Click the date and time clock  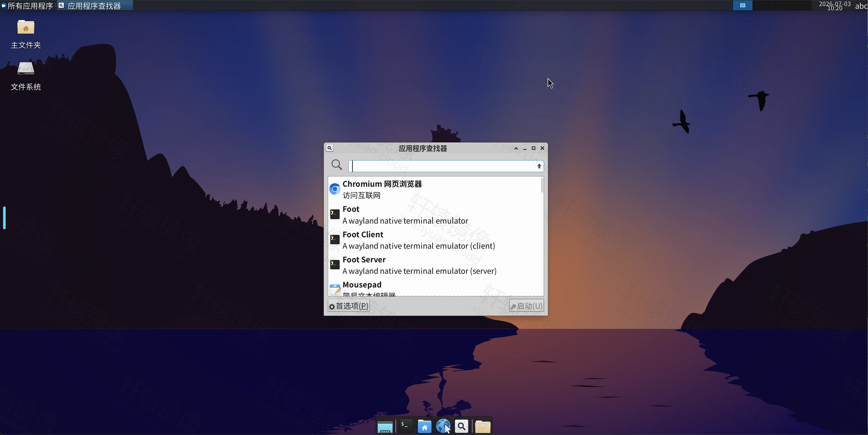(835, 5)
